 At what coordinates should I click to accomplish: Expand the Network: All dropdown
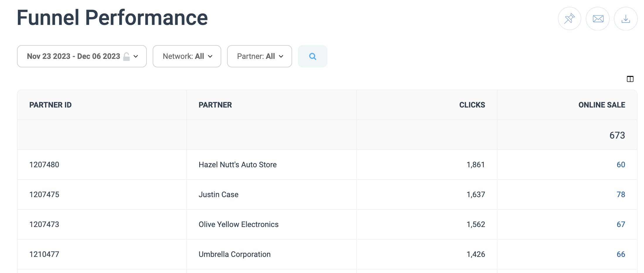coord(187,56)
